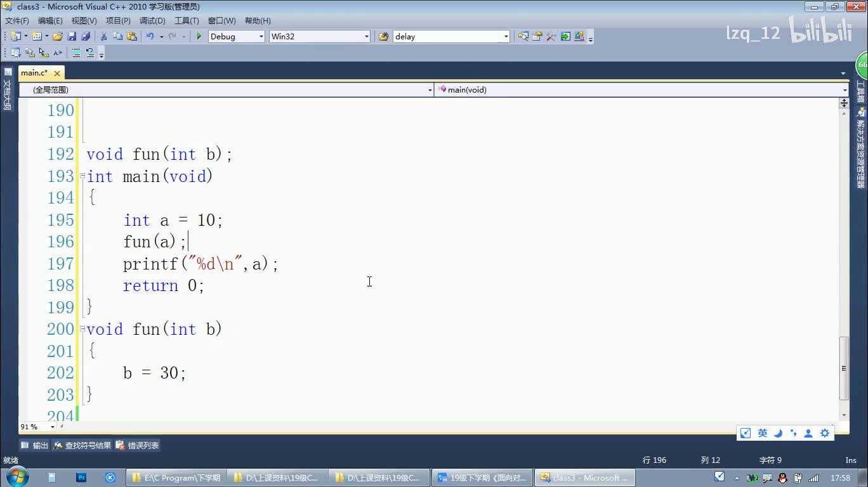
Task: Click the vertical editor scrollbar thumb
Action: click(x=844, y=368)
